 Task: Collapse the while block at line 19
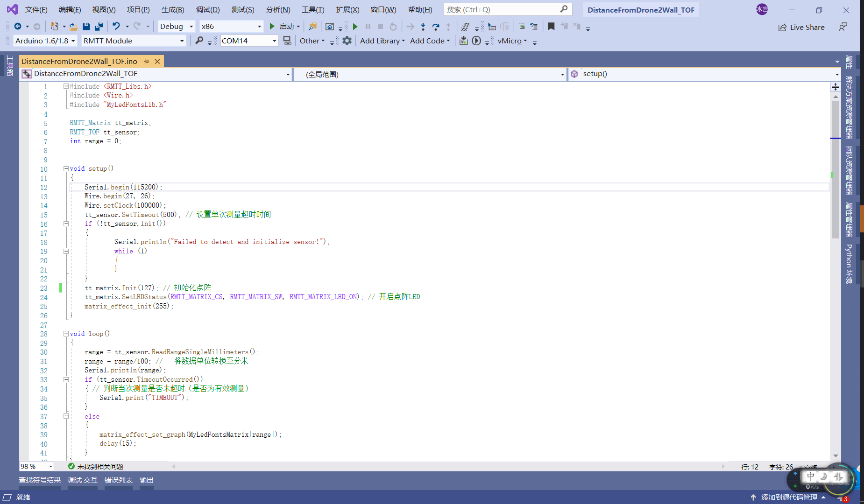pyautogui.click(x=66, y=251)
